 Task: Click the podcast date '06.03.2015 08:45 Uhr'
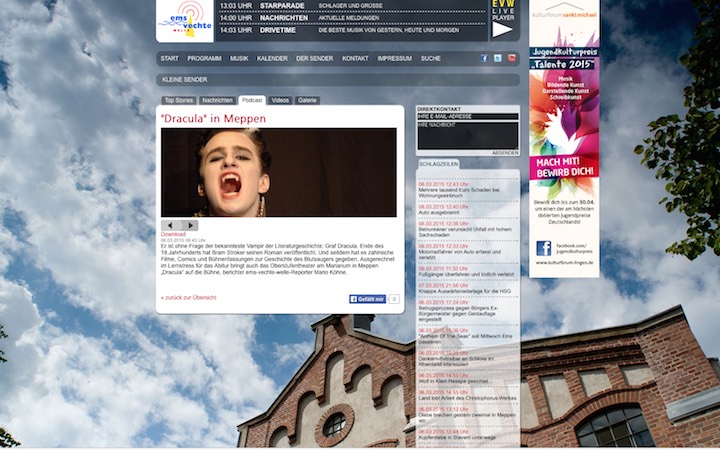point(183,240)
